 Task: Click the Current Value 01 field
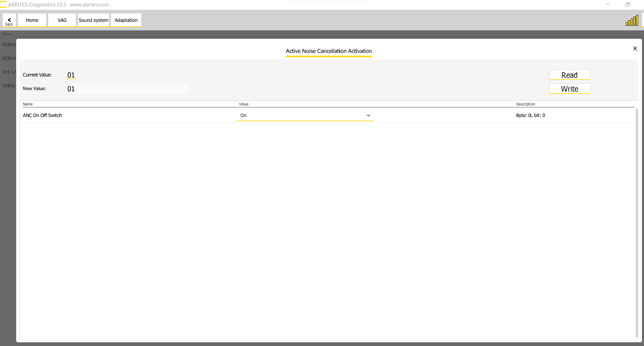click(71, 75)
